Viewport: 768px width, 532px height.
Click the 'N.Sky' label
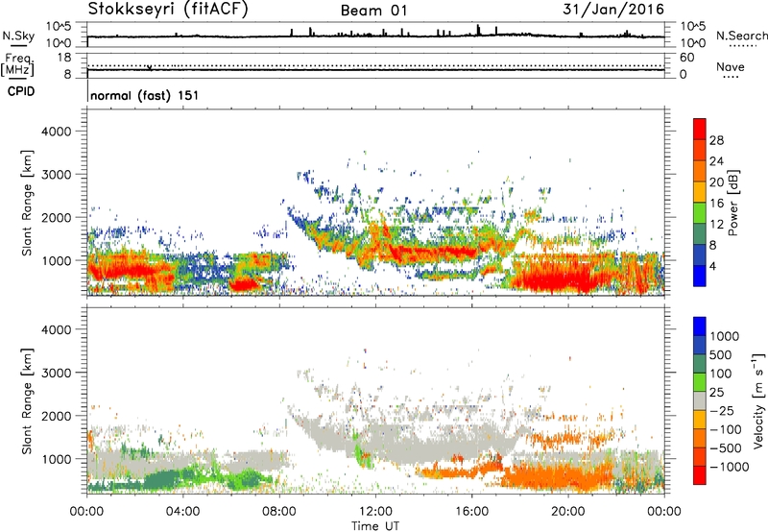coord(18,36)
